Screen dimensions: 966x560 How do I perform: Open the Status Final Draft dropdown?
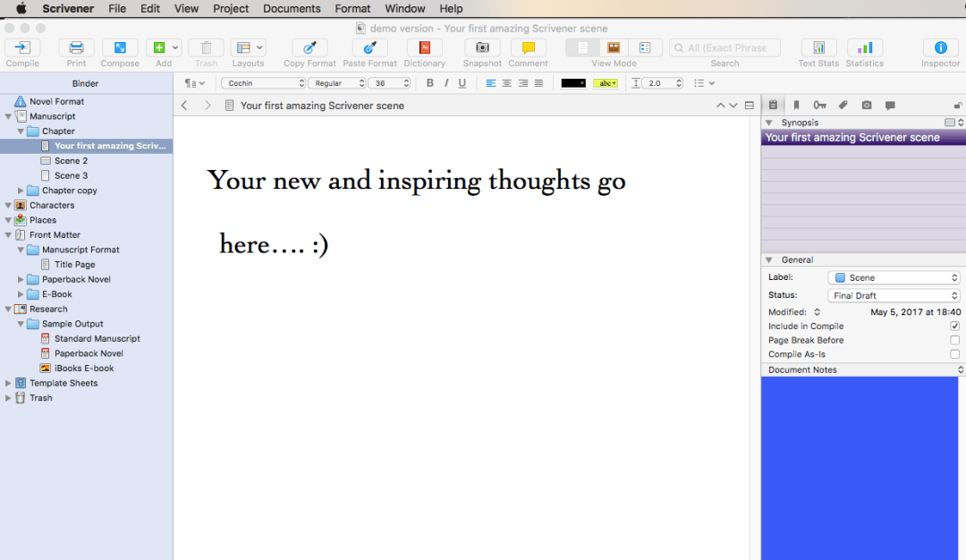point(894,296)
